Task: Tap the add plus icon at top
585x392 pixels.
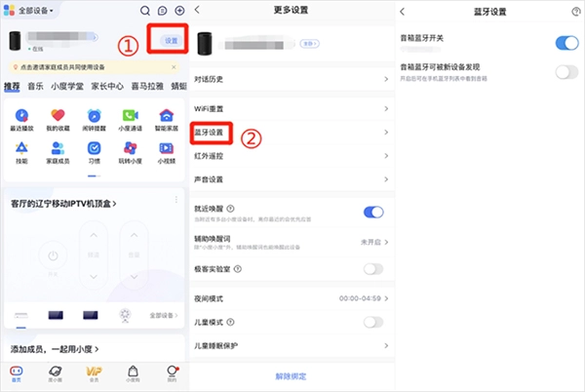Action: [178, 11]
